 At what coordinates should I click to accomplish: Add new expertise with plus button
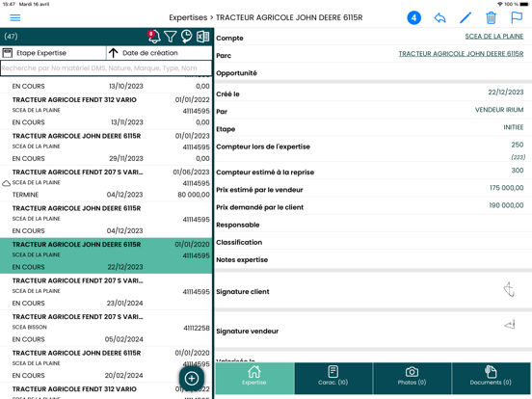(x=192, y=378)
